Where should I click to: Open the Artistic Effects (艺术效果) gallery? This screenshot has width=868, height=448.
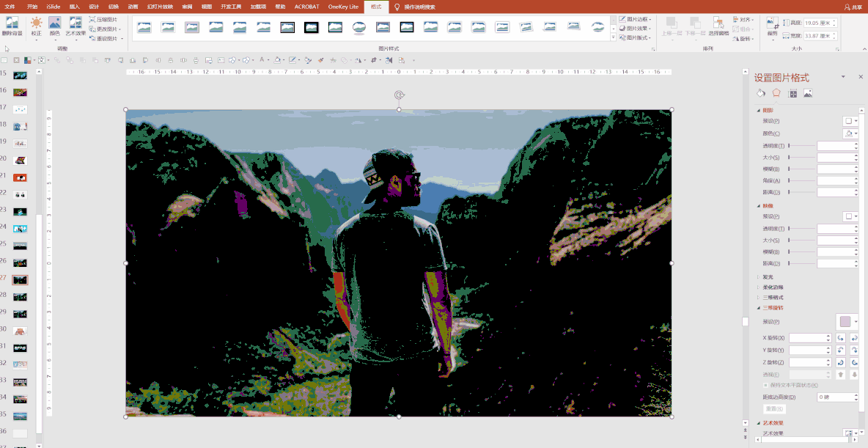point(76,26)
